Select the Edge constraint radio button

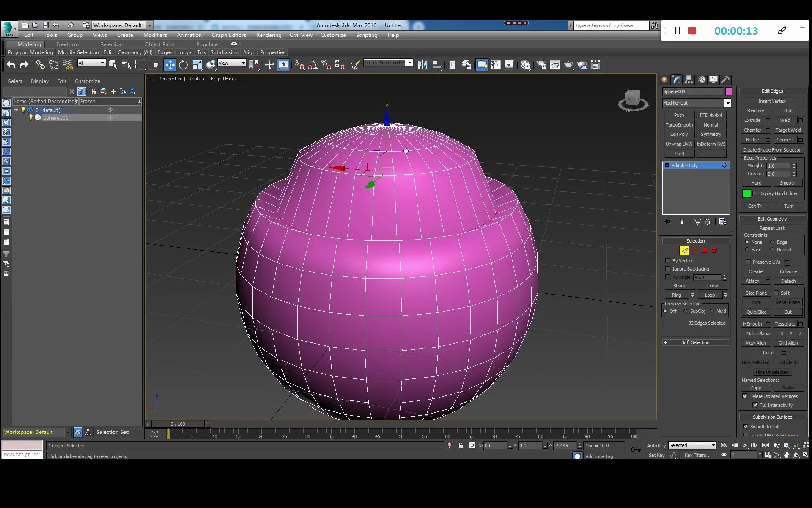772,242
